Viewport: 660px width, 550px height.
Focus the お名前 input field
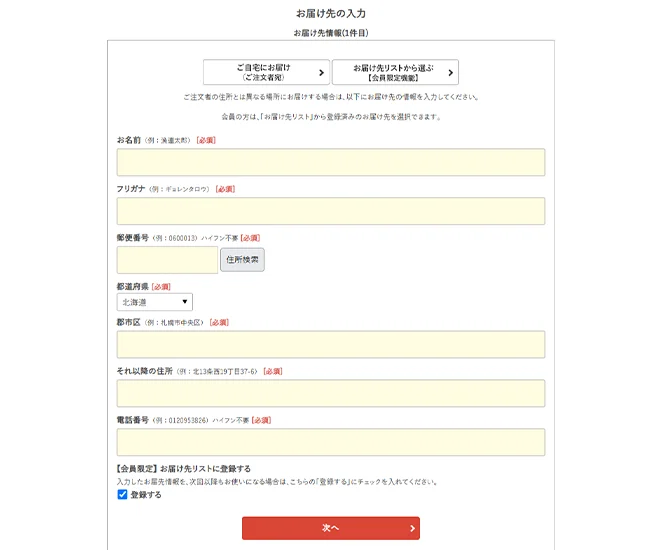(x=330, y=162)
